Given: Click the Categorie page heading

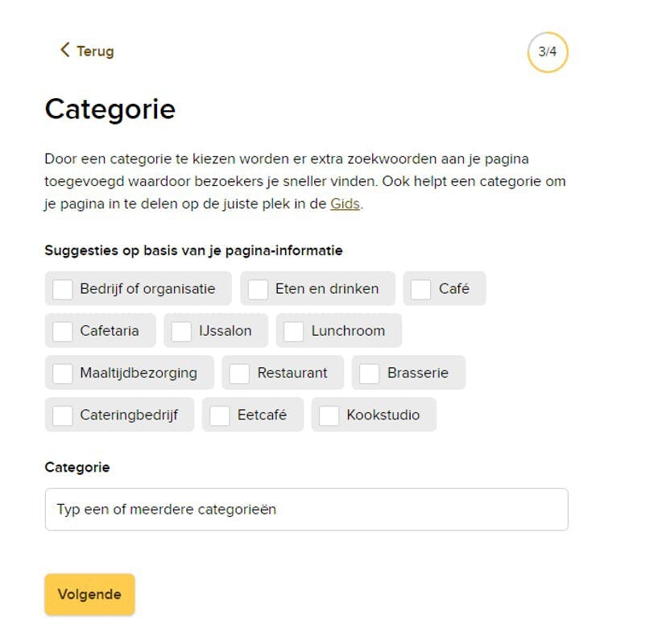Looking at the screenshot, I should (110, 109).
